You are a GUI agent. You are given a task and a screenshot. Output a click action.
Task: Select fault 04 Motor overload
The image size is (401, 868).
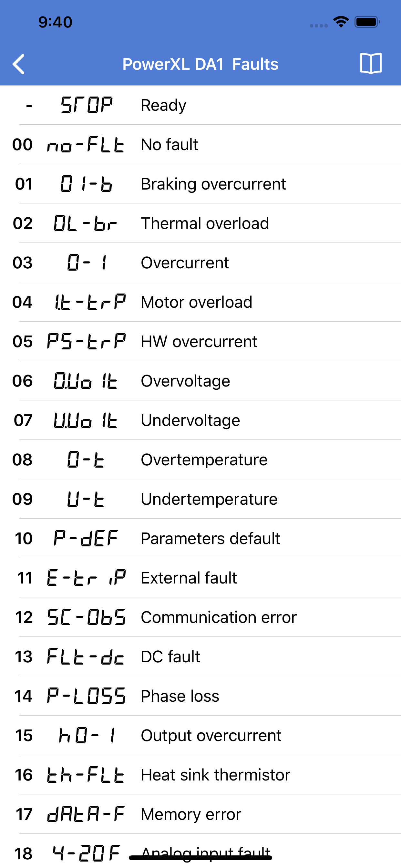(200, 302)
